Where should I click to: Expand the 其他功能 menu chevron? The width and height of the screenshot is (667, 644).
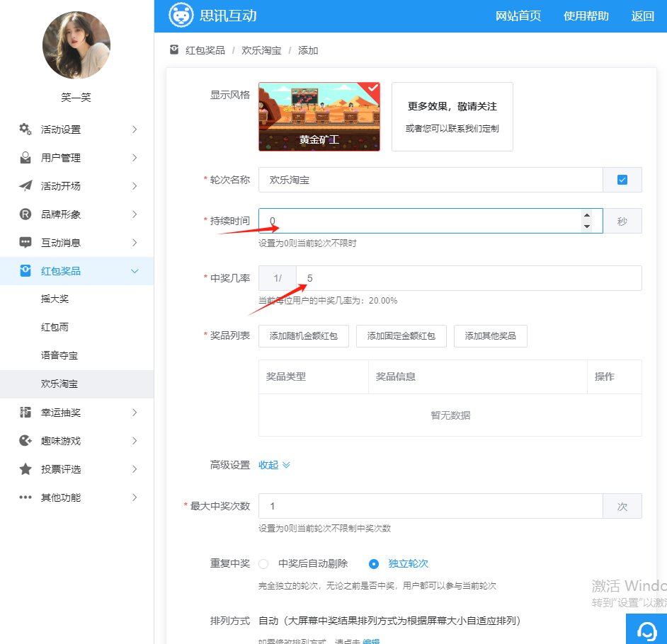135,498
